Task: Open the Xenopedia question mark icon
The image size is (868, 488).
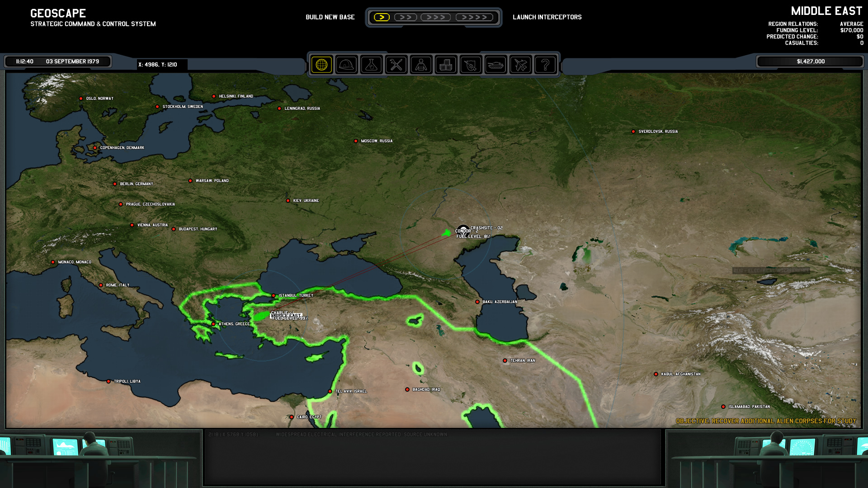Action: 545,65
